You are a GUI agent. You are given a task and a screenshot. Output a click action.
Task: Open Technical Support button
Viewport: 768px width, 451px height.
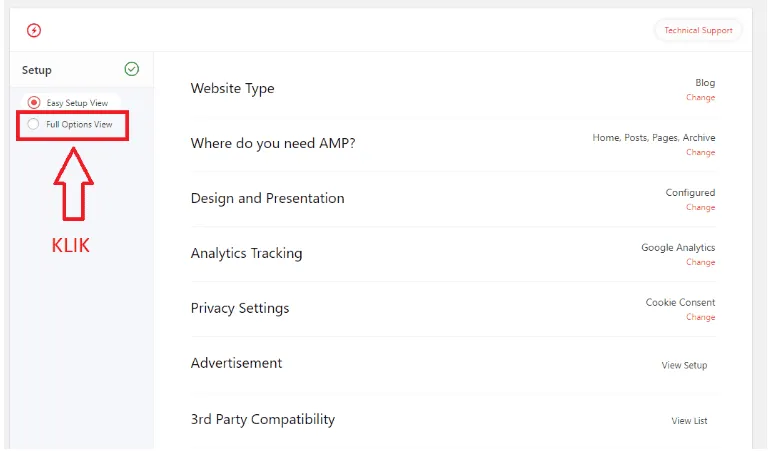[x=698, y=30]
